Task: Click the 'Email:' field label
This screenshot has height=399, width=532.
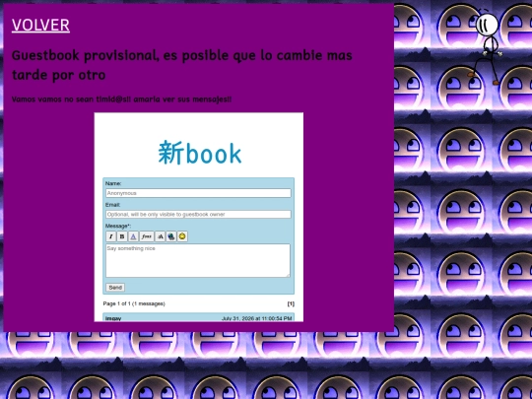Action: tap(113, 205)
